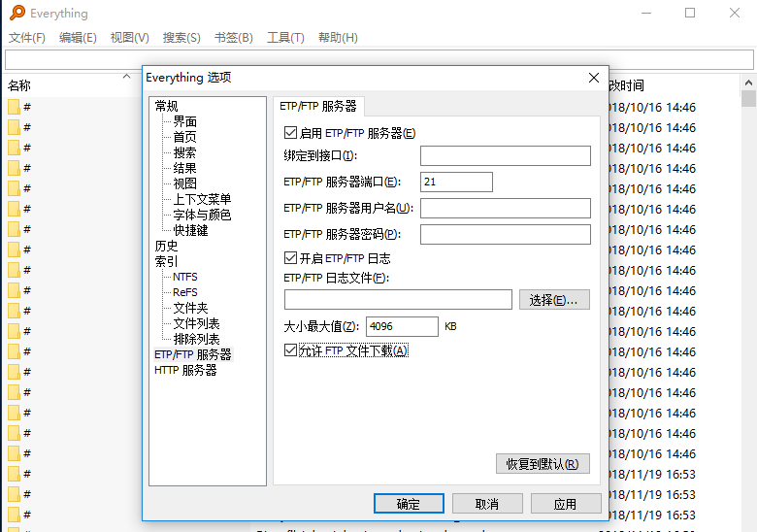Open the 书签(B) menu
The image size is (757, 532).
[234, 38]
